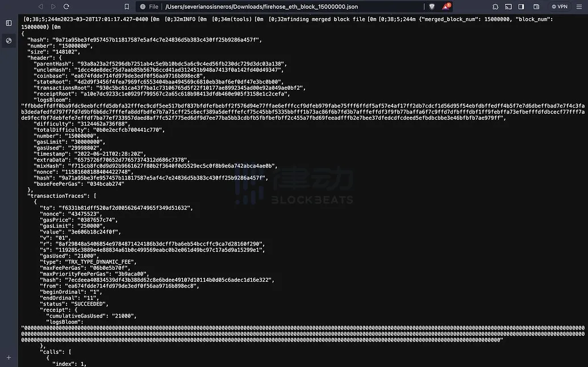Add a new tab with plus button
The height and width of the screenshot is (367, 588).
click(x=9, y=357)
